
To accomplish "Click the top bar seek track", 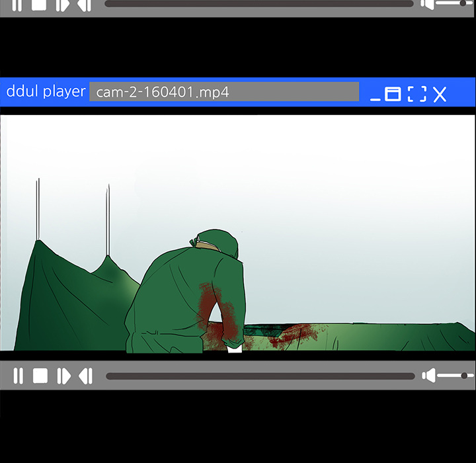I will [x=258, y=4].
